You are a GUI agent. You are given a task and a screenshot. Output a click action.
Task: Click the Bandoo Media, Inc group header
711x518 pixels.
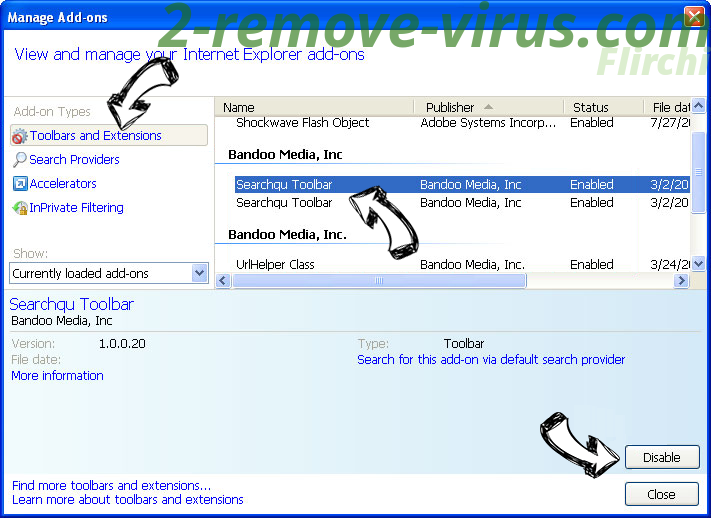pyautogui.click(x=285, y=155)
